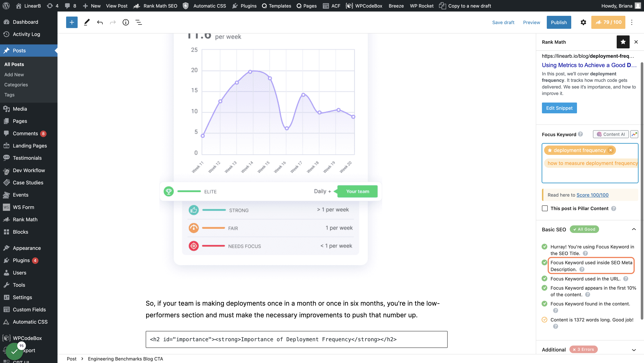Open the post Details info icon
The image size is (644, 363).
coord(126,22)
